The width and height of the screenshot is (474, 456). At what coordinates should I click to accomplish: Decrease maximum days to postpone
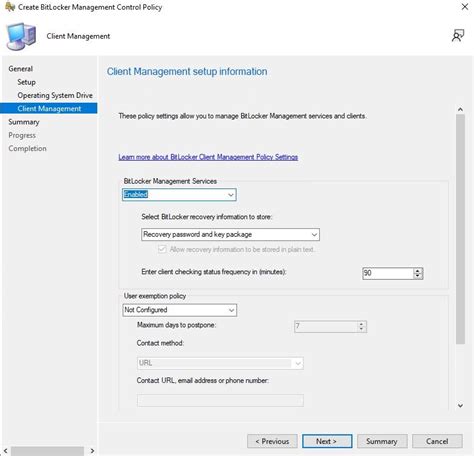(361, 329)
